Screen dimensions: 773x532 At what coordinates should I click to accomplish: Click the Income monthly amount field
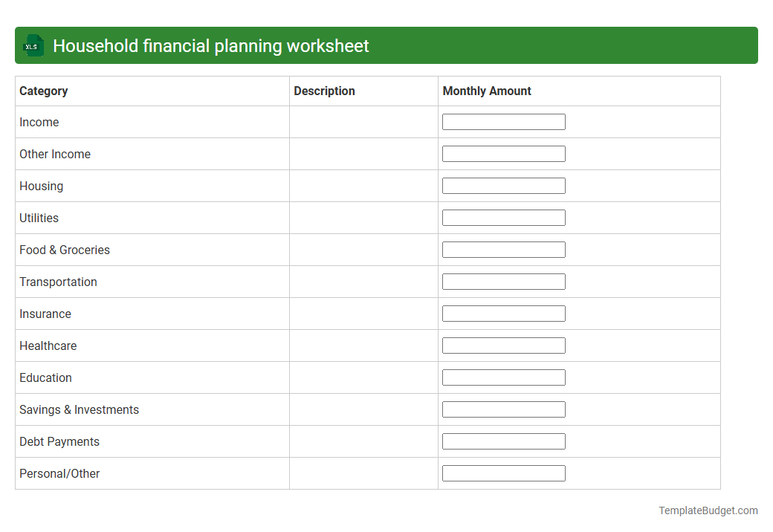pos(503,121)
